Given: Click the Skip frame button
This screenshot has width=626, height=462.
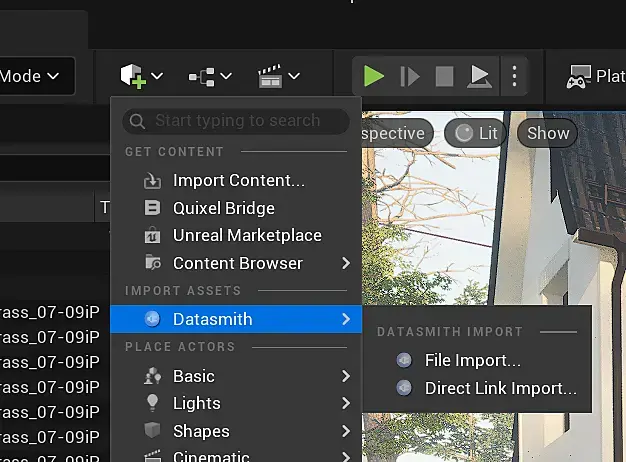Looking at the screenshot, I should tap(410, 76).
